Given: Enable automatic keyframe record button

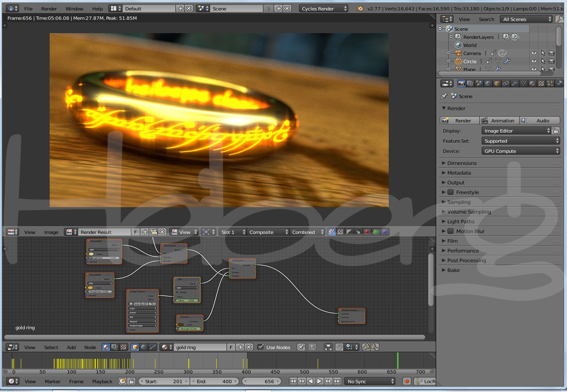Looking at the screenshot, I should coord(407,381).
